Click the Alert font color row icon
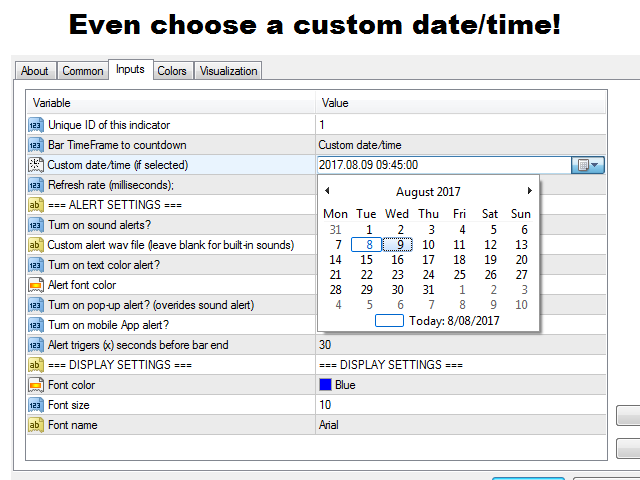This screenshot has width=640, height=480. 36,285
